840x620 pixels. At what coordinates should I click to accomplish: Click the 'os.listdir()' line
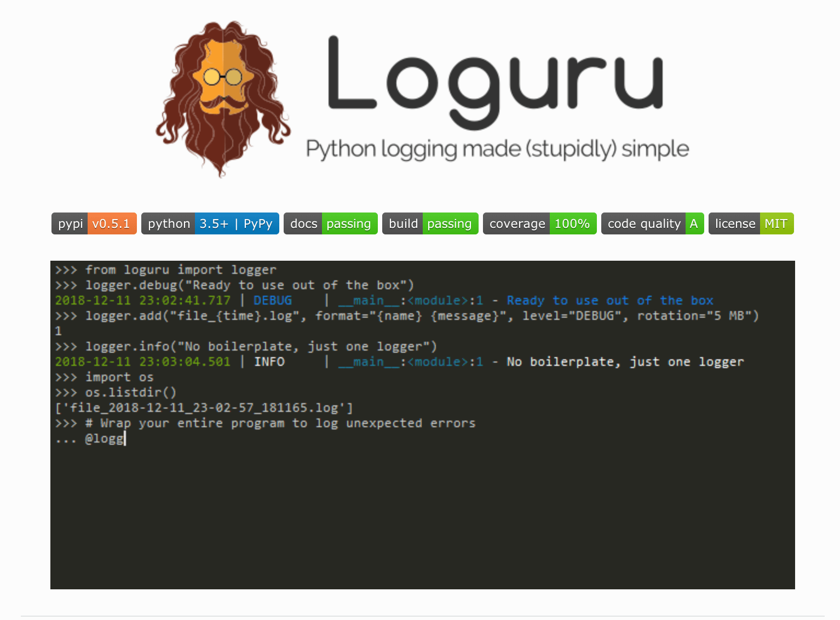point(116,393)
